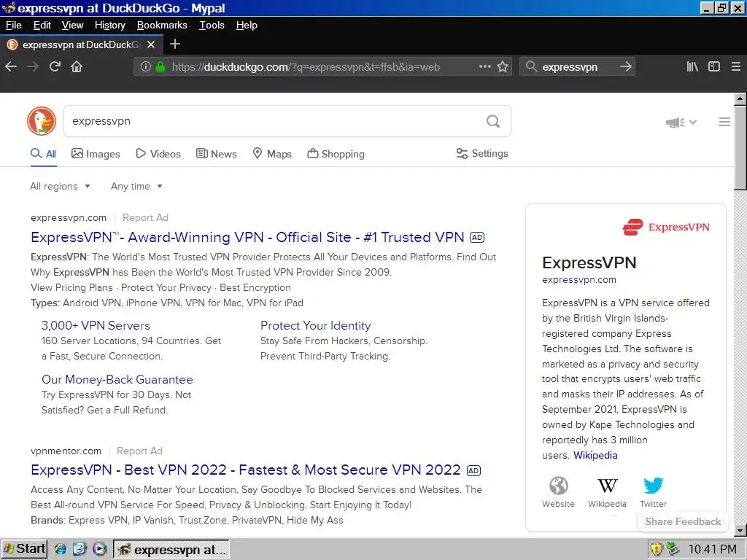Image resolution: width=747 pixels, height=560 pixels.
Task: Click the magnifier in DuckDuckGo search box
Action: coord(493,122)
